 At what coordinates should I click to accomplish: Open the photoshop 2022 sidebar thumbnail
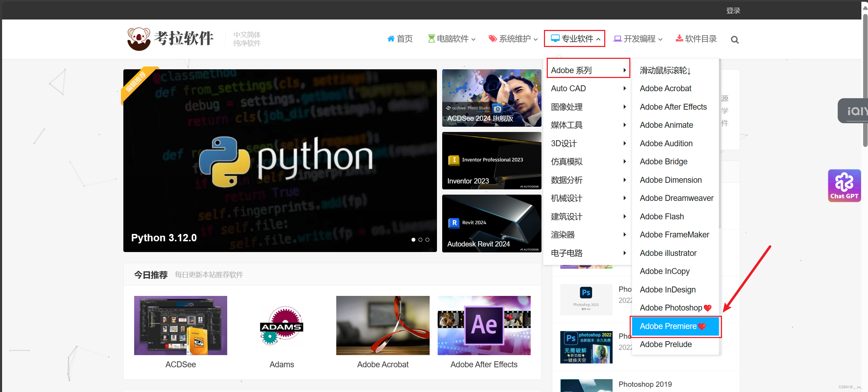pyautogui.click(x=586, y=347)
